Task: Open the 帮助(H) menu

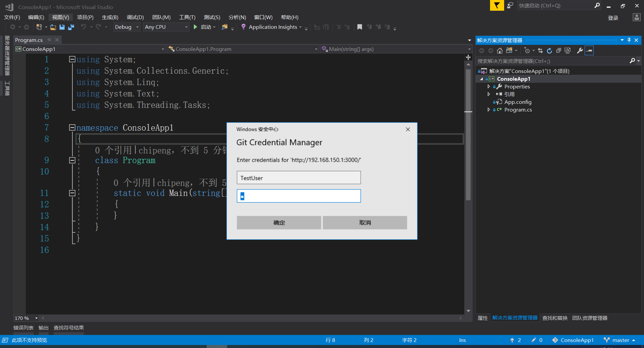Action: (289, 17)
